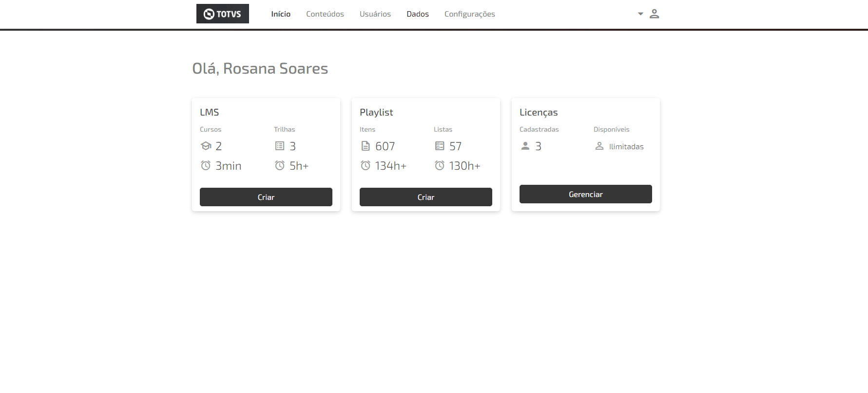Click the Trilhas list icon
This screenshot has height=393, width=868.
click(280, 146)
